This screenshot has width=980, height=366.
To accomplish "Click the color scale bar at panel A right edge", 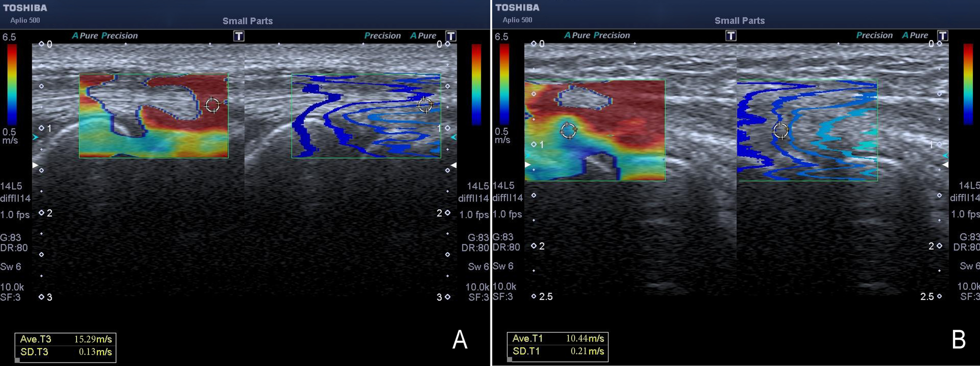I will [x=476, y=84].
